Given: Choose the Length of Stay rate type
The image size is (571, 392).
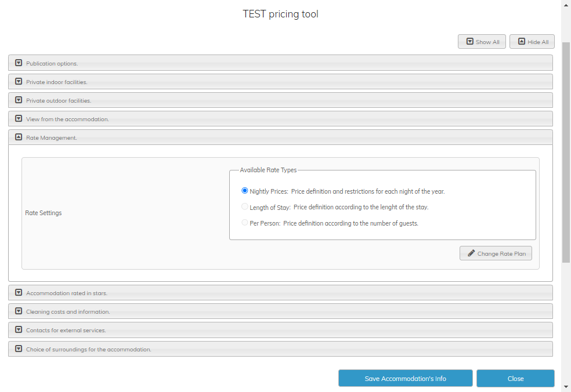Looking at the screenshot, I should click(x=245, y=206).
